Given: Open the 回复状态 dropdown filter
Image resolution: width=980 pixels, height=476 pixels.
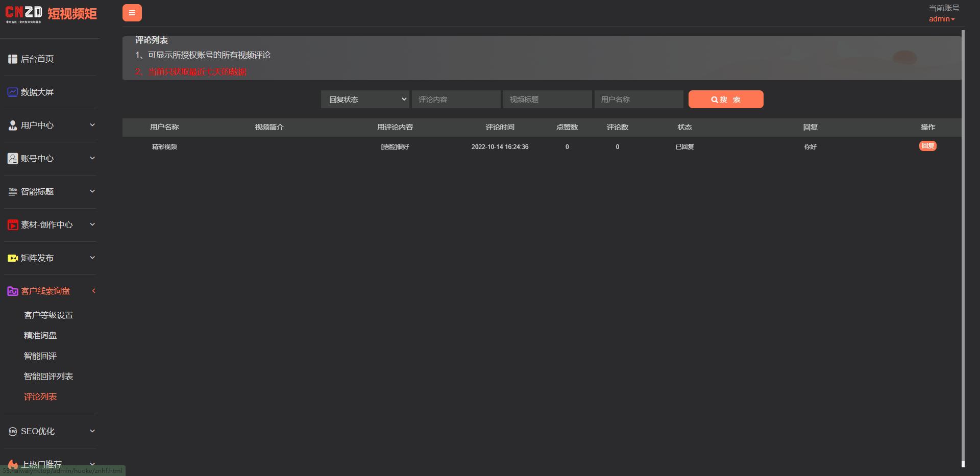Looking at the screenshot, I should coord(365,99).
